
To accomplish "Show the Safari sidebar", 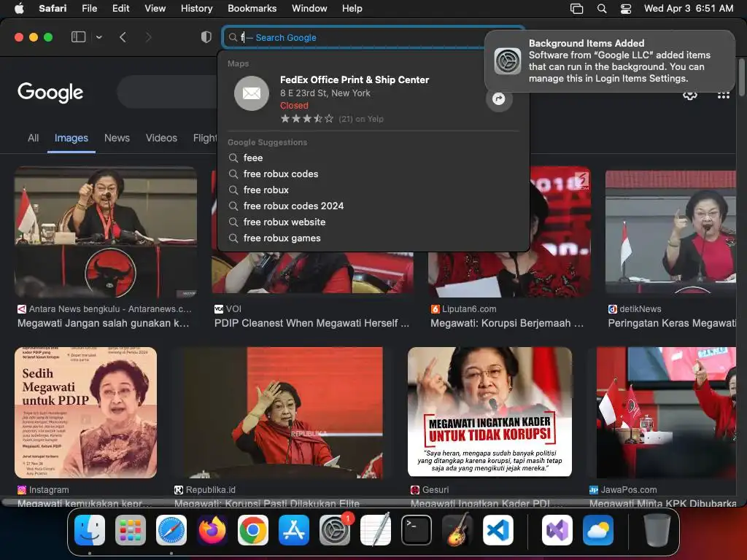I will pos(78,37).
